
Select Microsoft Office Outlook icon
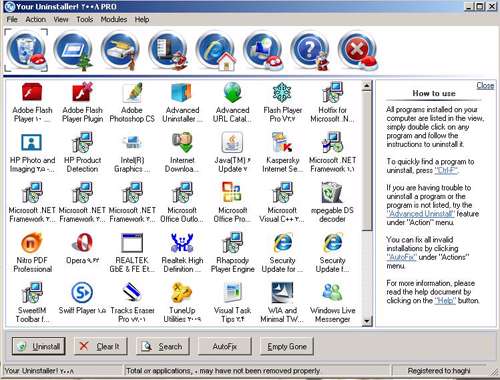tap(182, 192)
